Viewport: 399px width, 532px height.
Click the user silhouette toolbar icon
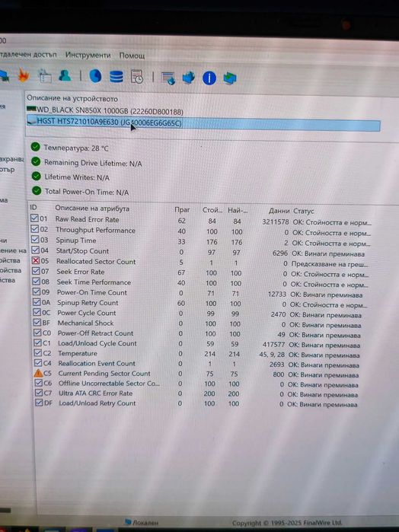65,75
